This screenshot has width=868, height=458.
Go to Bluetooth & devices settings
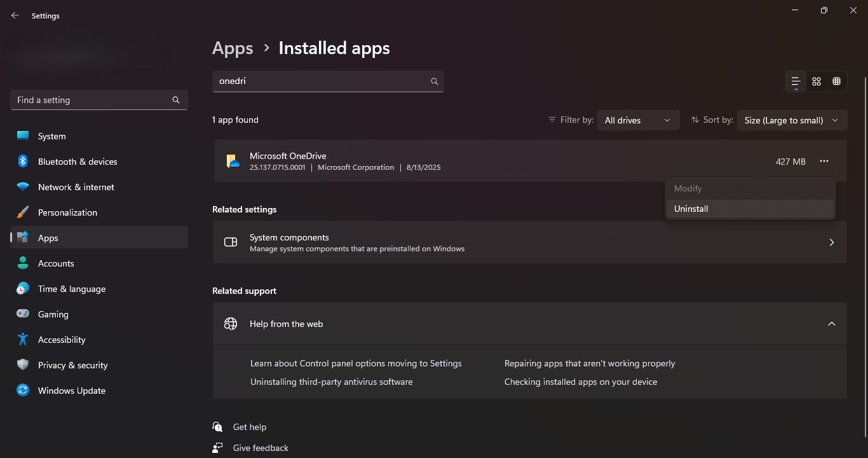point(77,162)
